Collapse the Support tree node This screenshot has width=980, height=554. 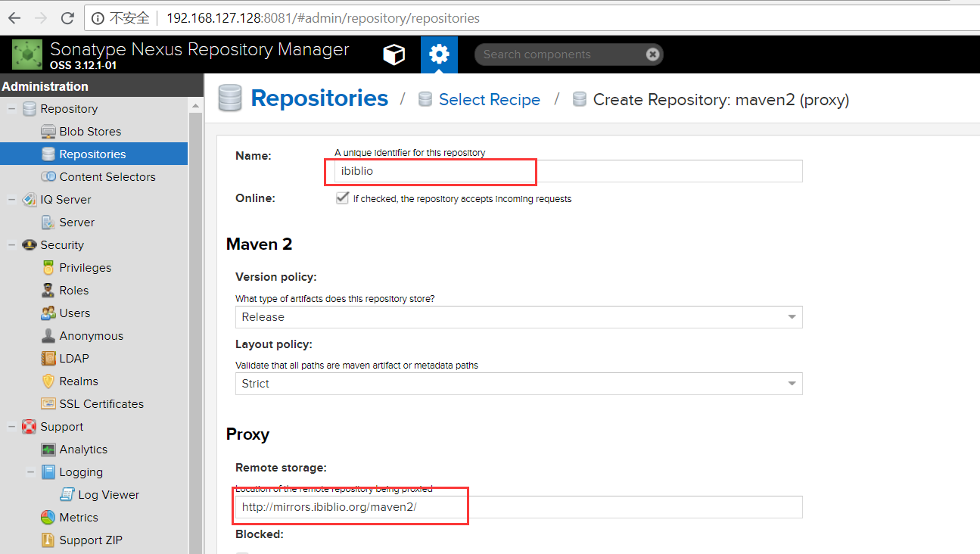click(x=11, y=427)
